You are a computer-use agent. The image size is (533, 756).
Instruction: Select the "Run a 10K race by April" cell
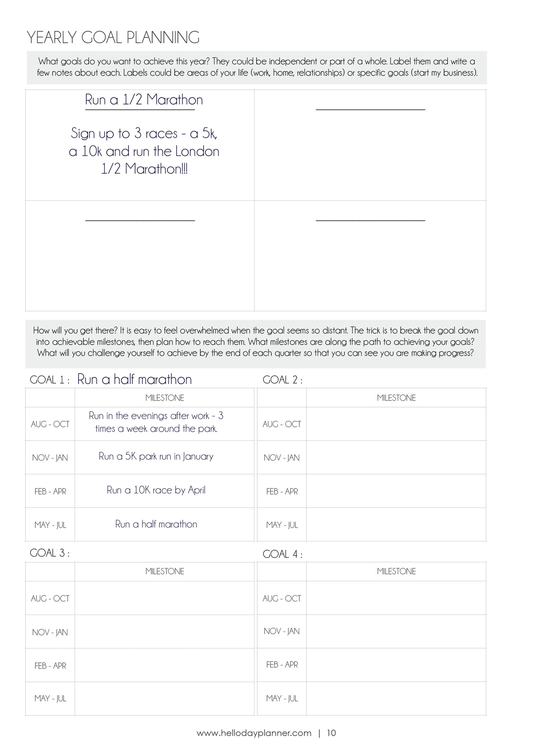tap(156, 490)
